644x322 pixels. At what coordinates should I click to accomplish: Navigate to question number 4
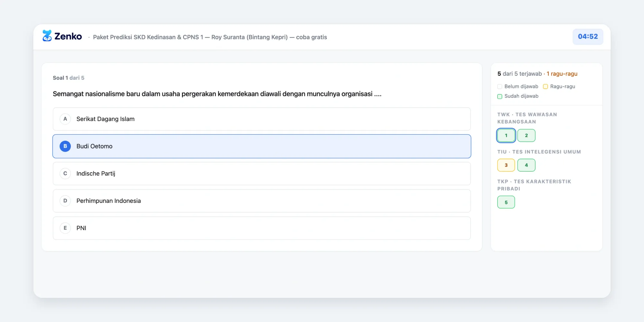526,165
